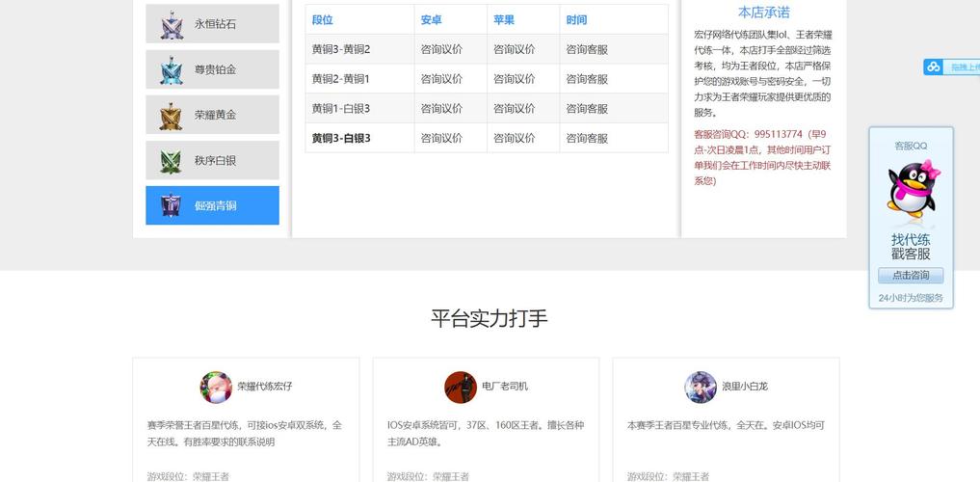Click the 段位 column header
The width and height of the screenshot is (980, 482).
click(323, 20)
